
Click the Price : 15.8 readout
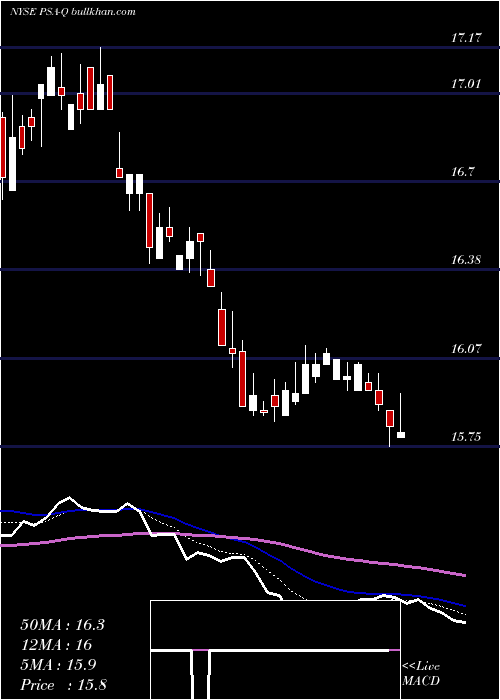click(x=63, y=685)
